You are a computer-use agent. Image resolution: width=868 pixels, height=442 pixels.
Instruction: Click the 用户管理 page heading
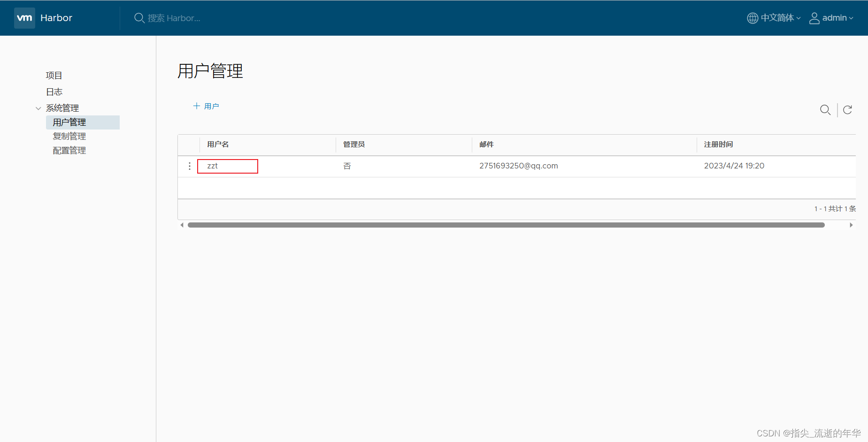click(x=210, y=71)
